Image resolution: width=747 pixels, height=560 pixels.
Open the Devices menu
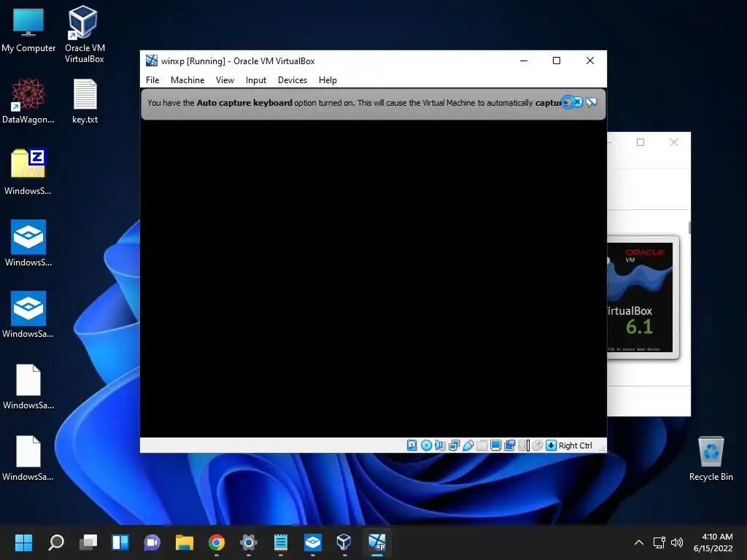pos(293,80)
